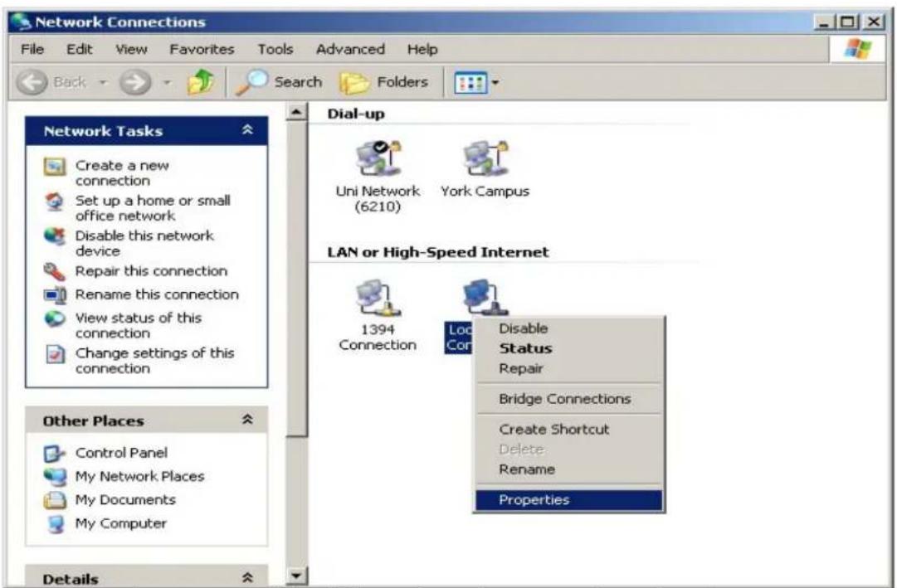Screen dimensions: 897x588
Task: Choose Status in the context menu
Action: tap(568, 348)
